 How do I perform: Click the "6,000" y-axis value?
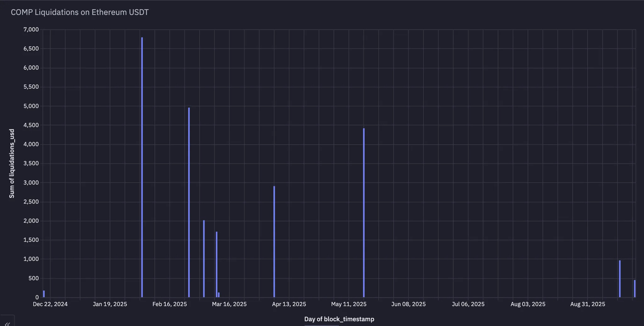click(x=31, y=68)
